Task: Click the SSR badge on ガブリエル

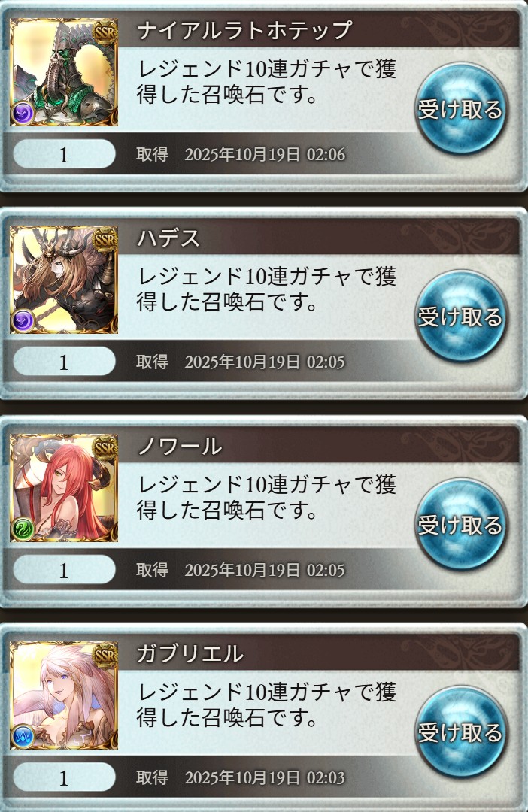Action: (105, 656)
